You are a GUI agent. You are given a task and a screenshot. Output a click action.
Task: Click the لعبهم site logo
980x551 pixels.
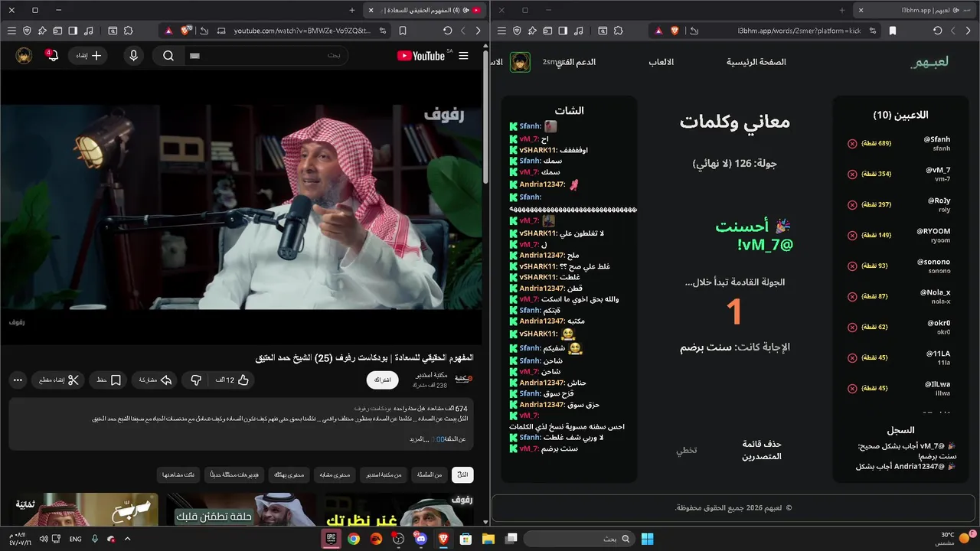(929, 62)
